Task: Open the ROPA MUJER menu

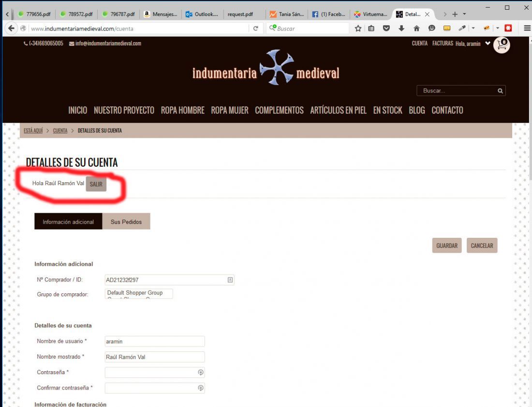Action: (230, 110)
